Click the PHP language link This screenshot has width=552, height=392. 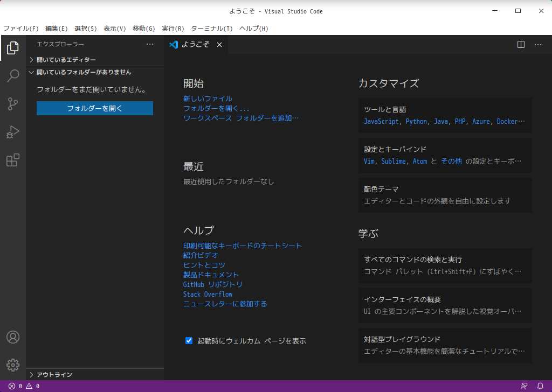click(460, 122)
